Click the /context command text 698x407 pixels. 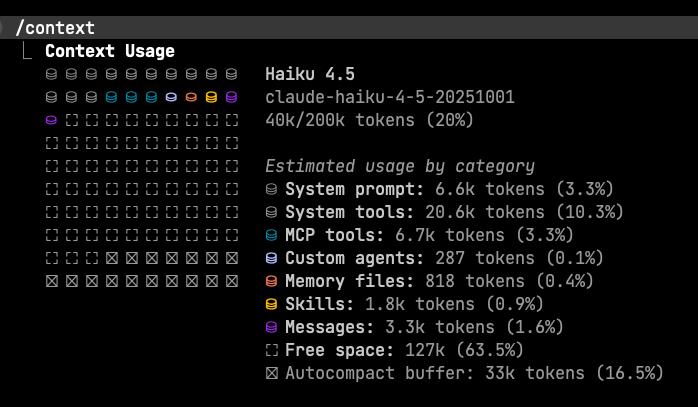coord(55,28)
